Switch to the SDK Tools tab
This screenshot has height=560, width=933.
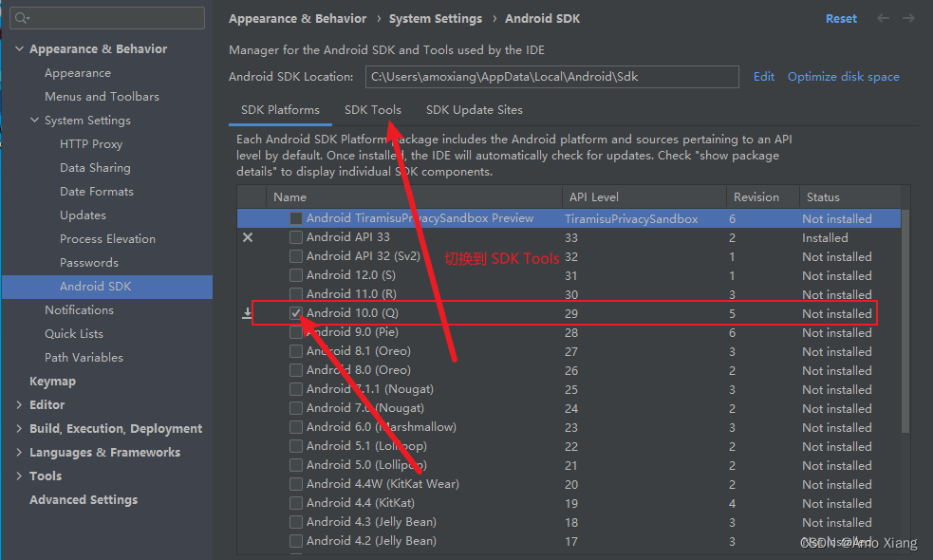point(373,110)
